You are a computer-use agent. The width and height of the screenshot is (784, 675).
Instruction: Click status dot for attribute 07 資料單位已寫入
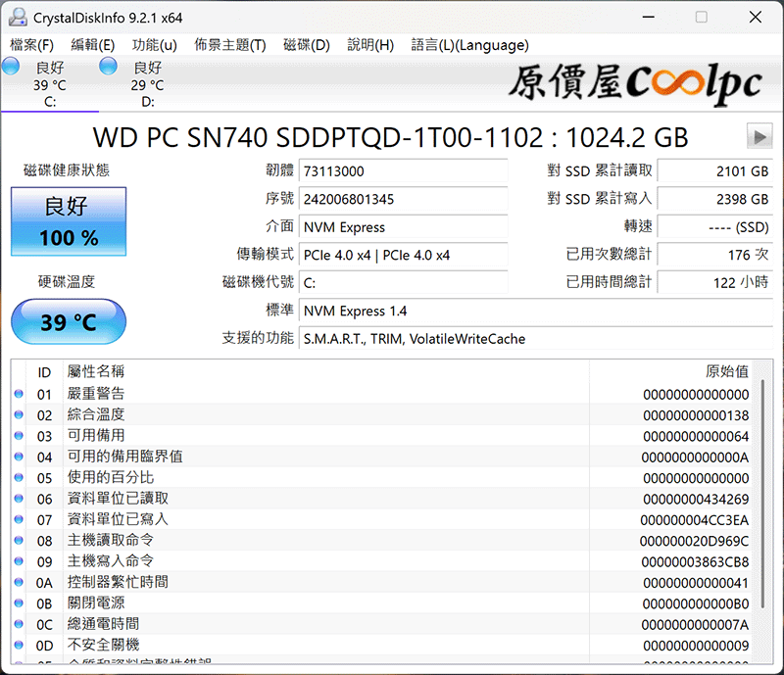19,520
